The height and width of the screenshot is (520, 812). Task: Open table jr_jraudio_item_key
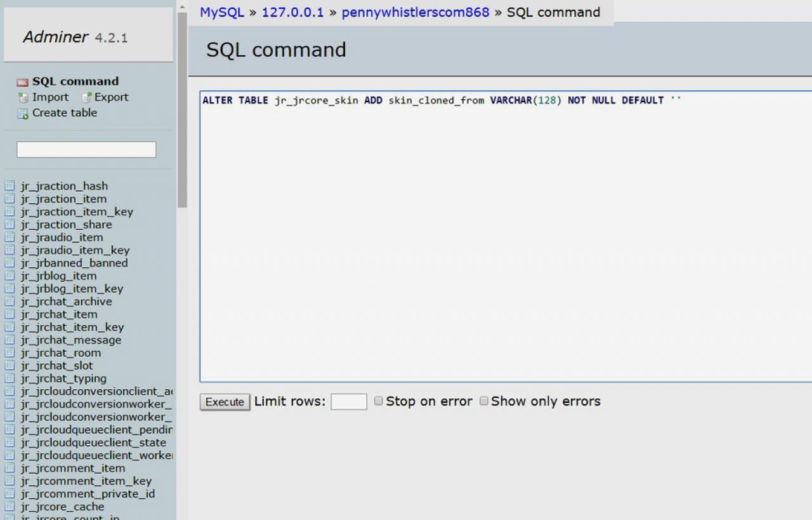[x=75, y=250]
